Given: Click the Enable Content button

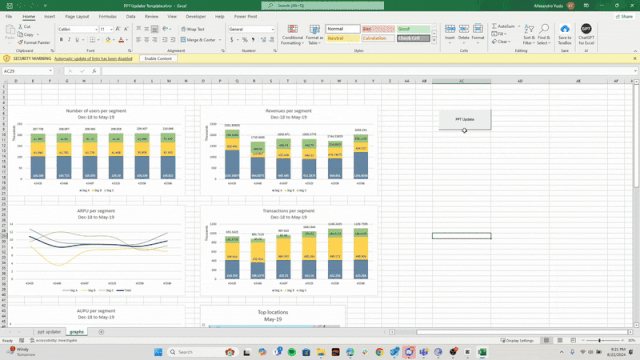Looking at the screenshot, I should (158, 59).
